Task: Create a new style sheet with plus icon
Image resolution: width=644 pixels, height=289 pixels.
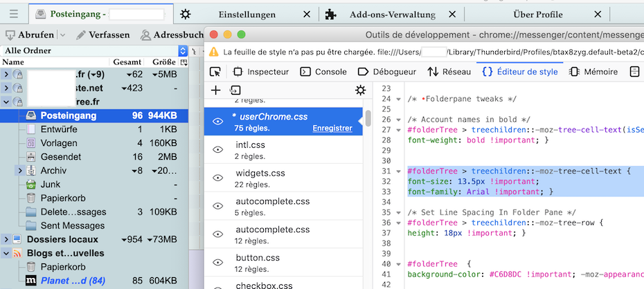Action: pyautogui.click(x=216, y=90)
